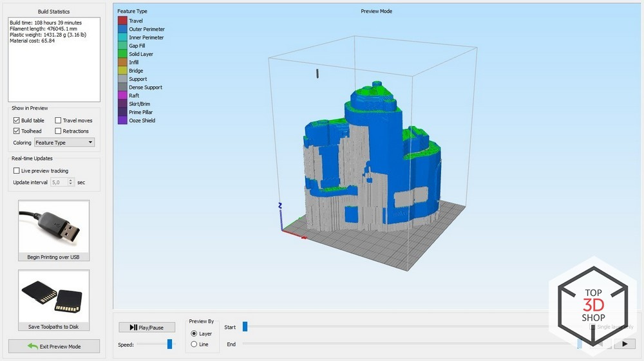The image size is (644, 361).
Task: Select the Layer preview radio button
Action: click(194, 333)
